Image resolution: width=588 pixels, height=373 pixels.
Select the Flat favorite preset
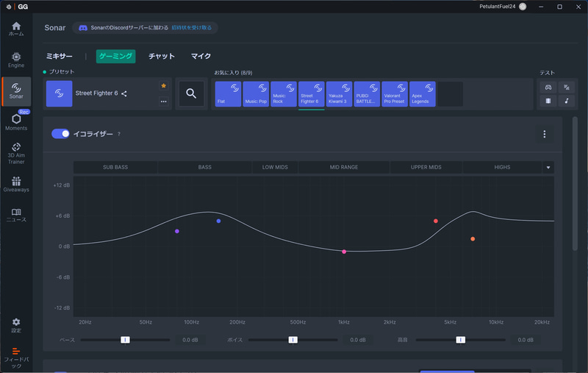click(228, 94)
